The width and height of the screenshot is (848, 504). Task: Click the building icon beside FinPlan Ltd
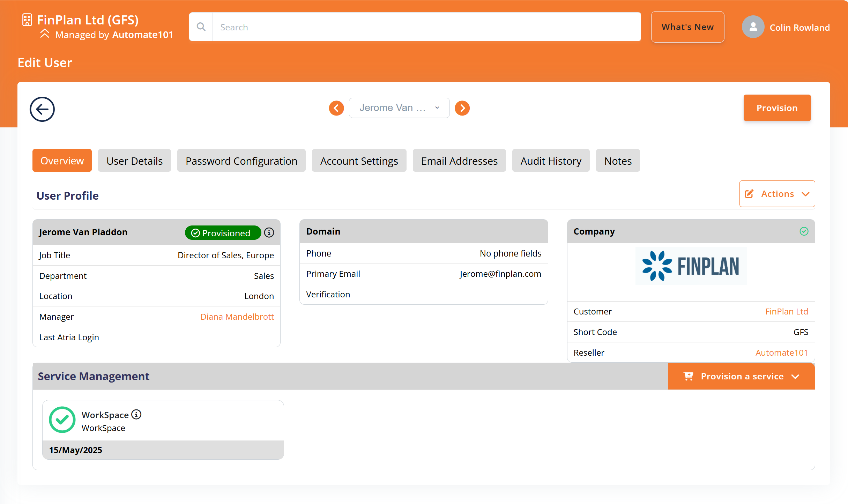pyautogui.click(x=27, y=20)
